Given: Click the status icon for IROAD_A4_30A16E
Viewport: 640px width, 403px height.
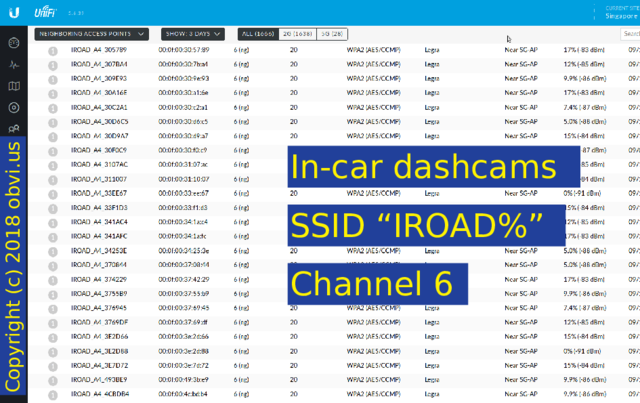Looking at the screenshot, I should [x=53, y=94].
